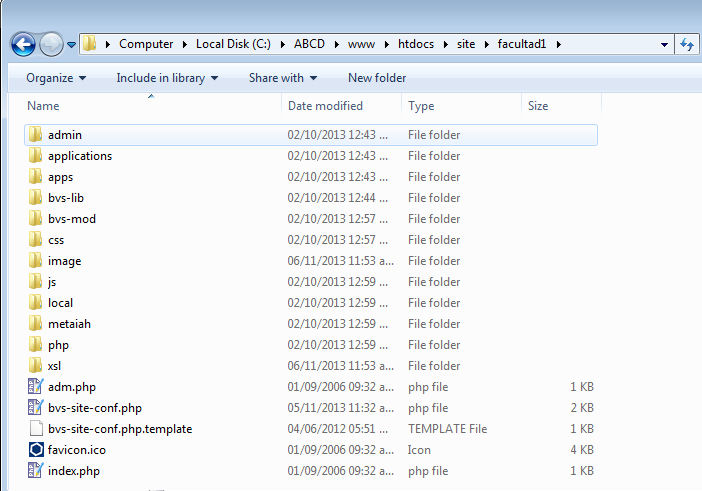Click the xsl folder icon
The image size is (702, 491).
tap(36, 366)
